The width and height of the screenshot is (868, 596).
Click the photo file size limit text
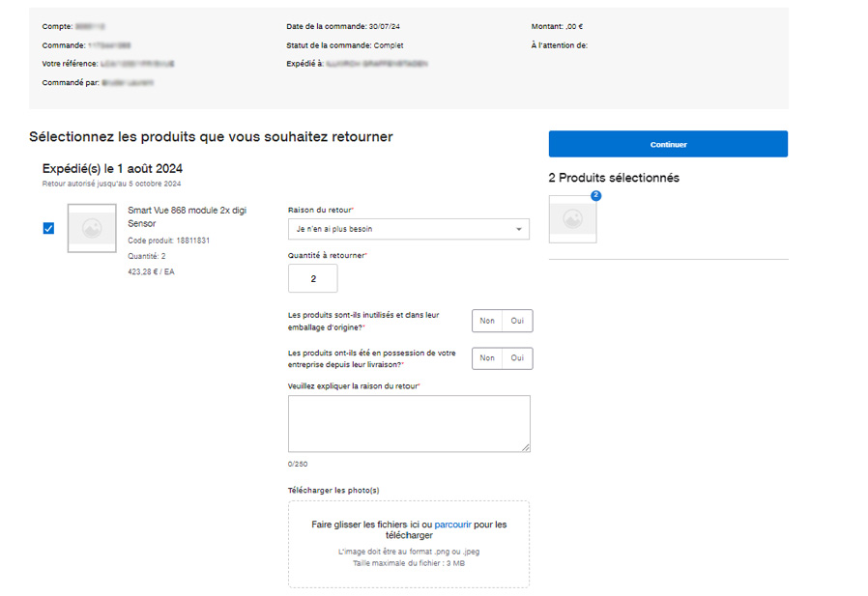[408, 562]
